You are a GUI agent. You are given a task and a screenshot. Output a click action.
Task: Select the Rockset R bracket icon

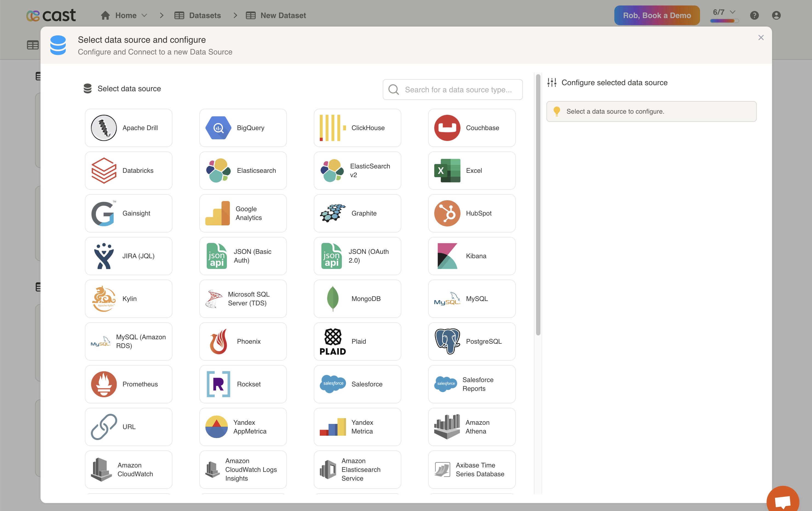218,384
